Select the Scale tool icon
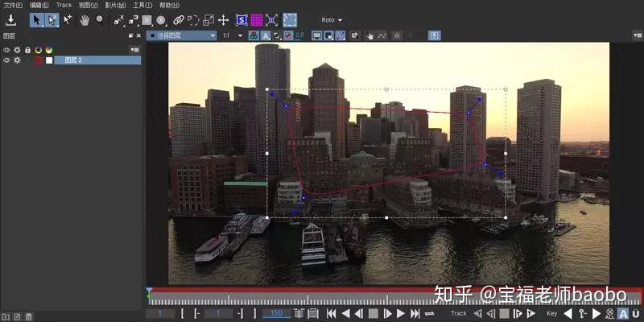This screenshot has width=644, height=322. tap(208, 20)
